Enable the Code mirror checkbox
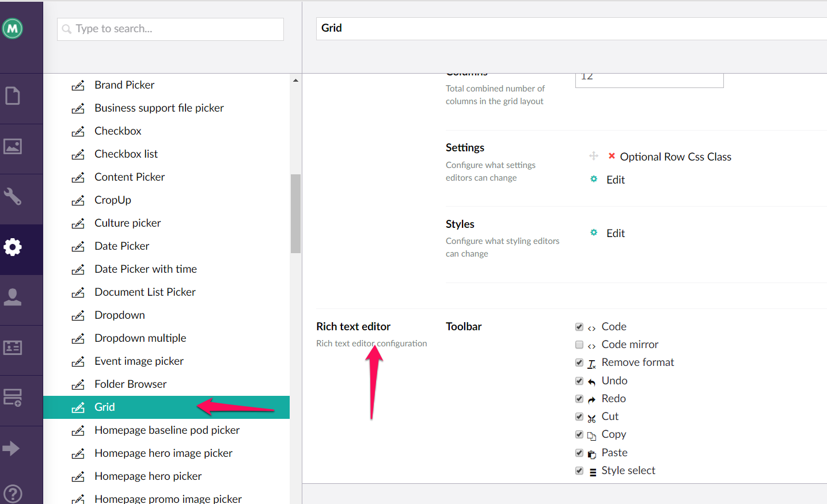Screen dimensions: 827x504 [x=579, y=345]
